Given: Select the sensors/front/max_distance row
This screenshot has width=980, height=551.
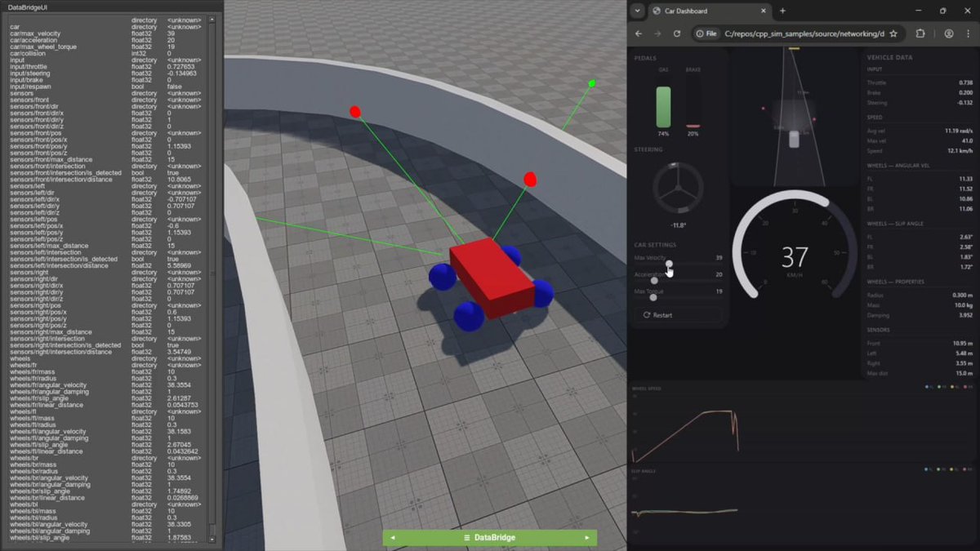Looking at the screenshot, I should (x=109, y=159).
